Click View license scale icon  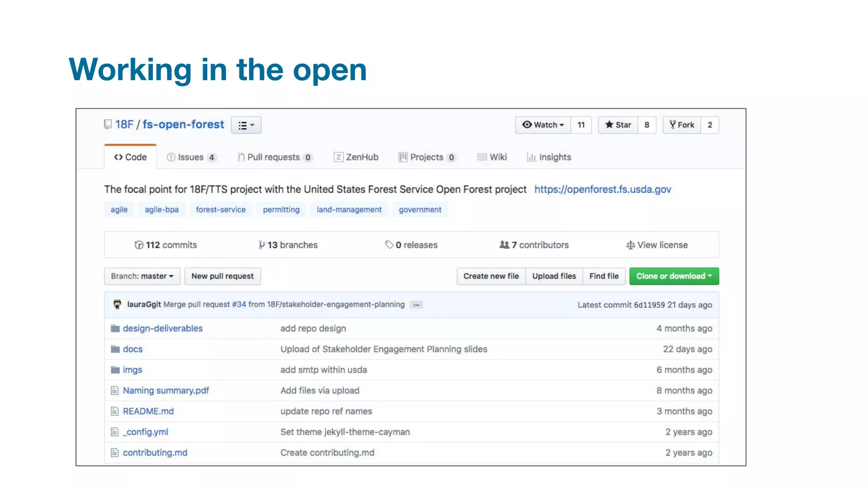[630, 245]
